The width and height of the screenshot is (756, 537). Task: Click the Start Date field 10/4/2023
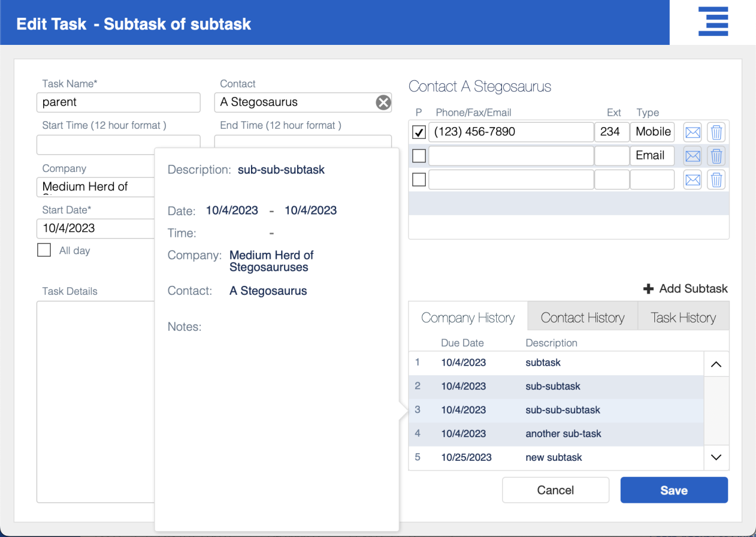tap(96, 228)
